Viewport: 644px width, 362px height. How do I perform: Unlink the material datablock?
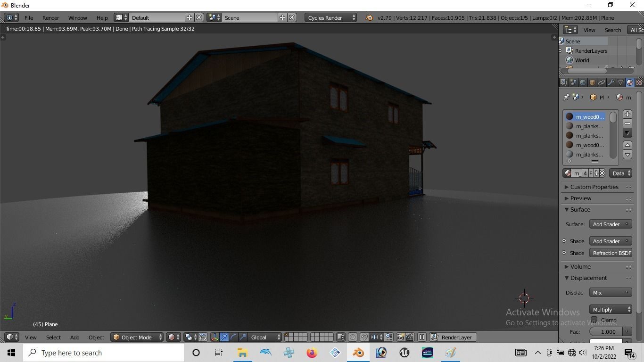tap(602, 173)
